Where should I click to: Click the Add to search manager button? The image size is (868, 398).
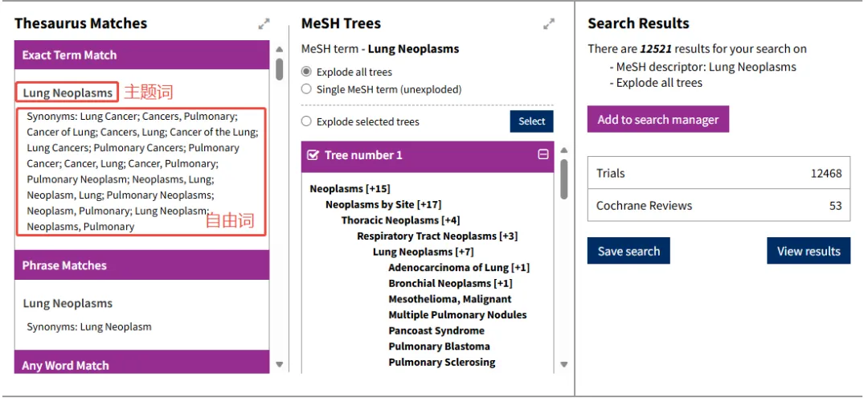(658, 119)
